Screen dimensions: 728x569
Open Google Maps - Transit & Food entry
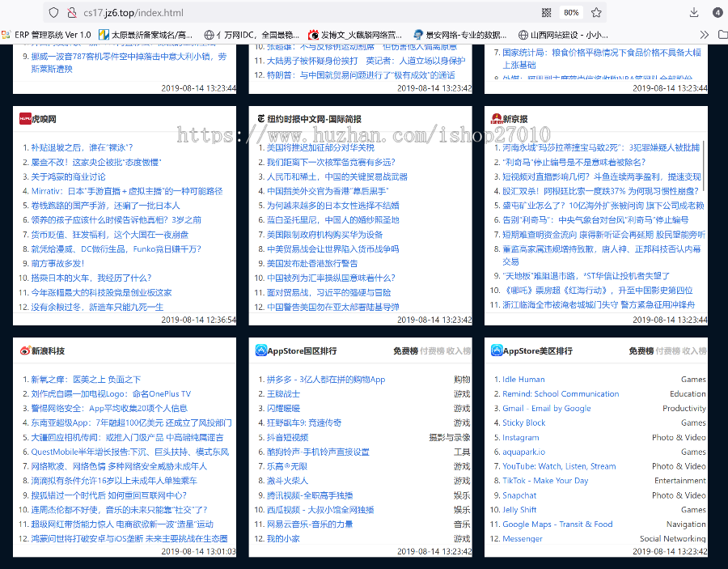pos(557,524)
